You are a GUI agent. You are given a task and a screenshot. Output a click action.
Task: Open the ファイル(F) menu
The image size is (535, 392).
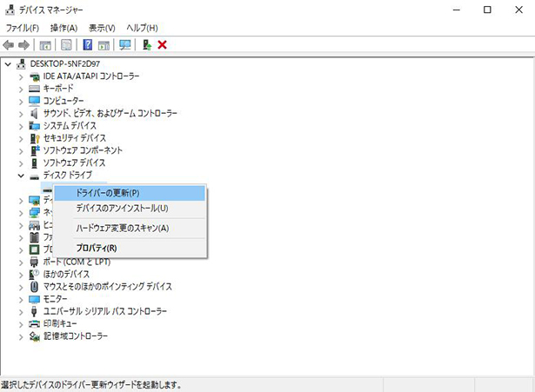[23, 28]
